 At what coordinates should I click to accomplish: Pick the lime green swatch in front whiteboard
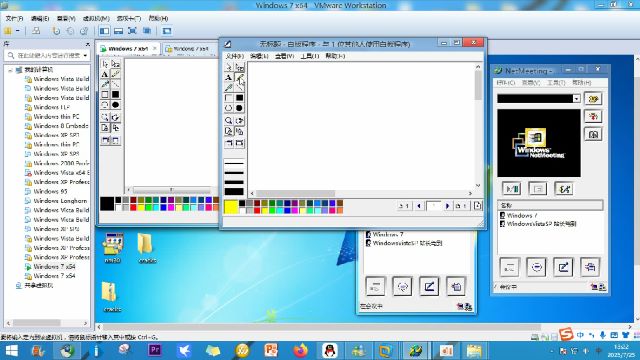(272, 210)
